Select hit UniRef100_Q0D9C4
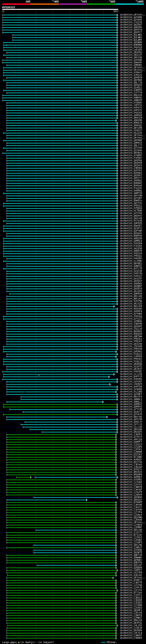 click(x=131, y=311)
